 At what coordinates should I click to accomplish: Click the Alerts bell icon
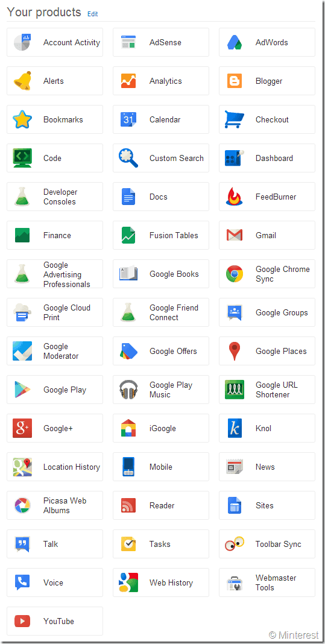(x=22, y=81)
